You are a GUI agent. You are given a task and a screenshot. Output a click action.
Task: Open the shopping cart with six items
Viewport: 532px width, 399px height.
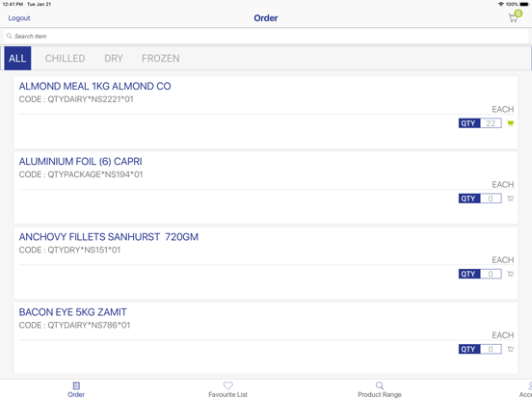[x=514, y=17]
